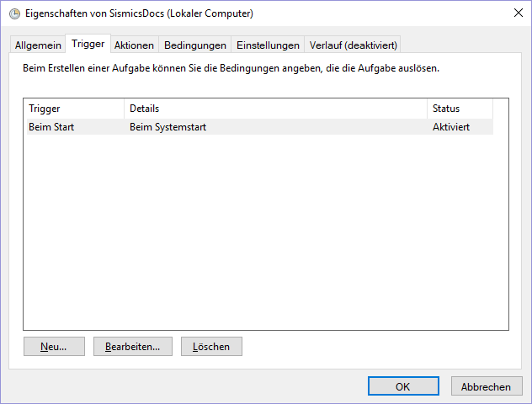The height and width of the screenshot is (404, 532).
Task: Close the SismicsDocs properties dialog
Action: point(518,13)
